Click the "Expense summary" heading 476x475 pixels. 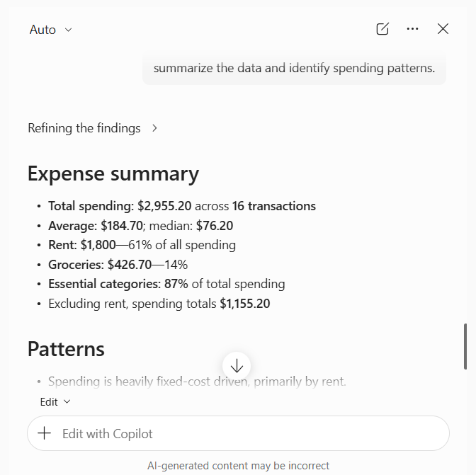pos(113,173)
